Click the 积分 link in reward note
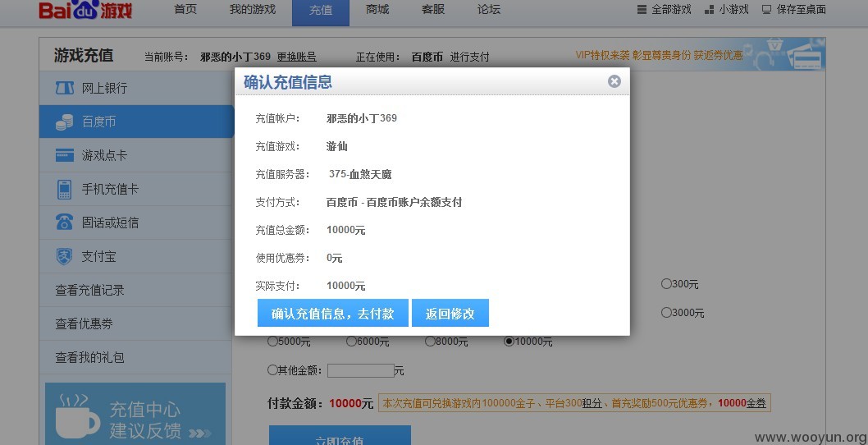Image resolution: width=868 pixels, height=445 pixels. (x=592, y=403)
